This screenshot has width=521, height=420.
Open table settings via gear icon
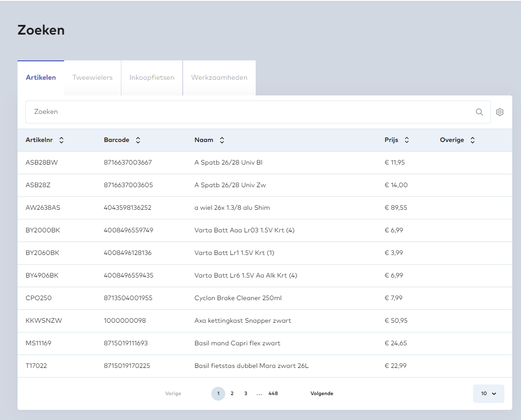[x=500, y=112]
